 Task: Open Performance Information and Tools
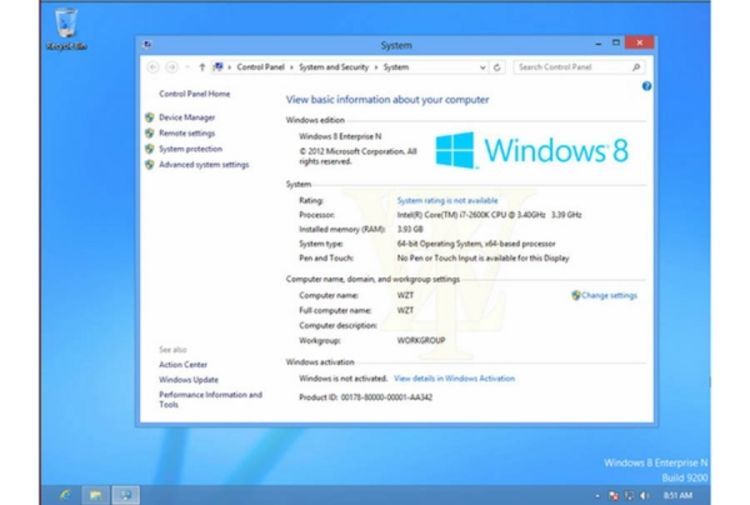coord(210,399)
